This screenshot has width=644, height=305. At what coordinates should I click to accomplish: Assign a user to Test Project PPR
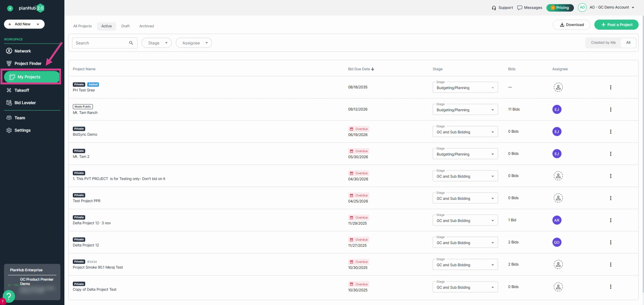tap(558, 198)
